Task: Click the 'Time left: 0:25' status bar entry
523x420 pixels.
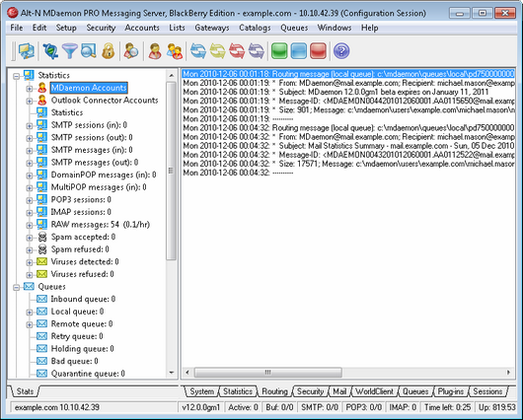Action: (447, 407)
